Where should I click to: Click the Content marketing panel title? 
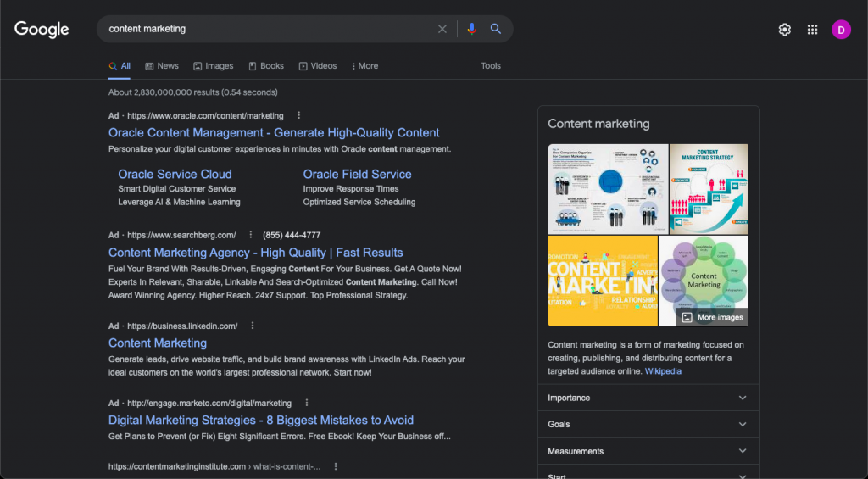pos(598,124)
